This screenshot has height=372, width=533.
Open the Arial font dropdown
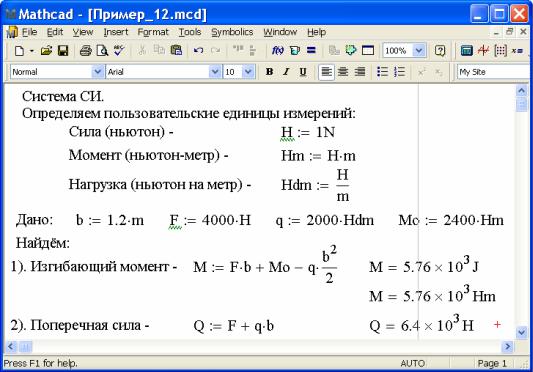tap(215, 72)
